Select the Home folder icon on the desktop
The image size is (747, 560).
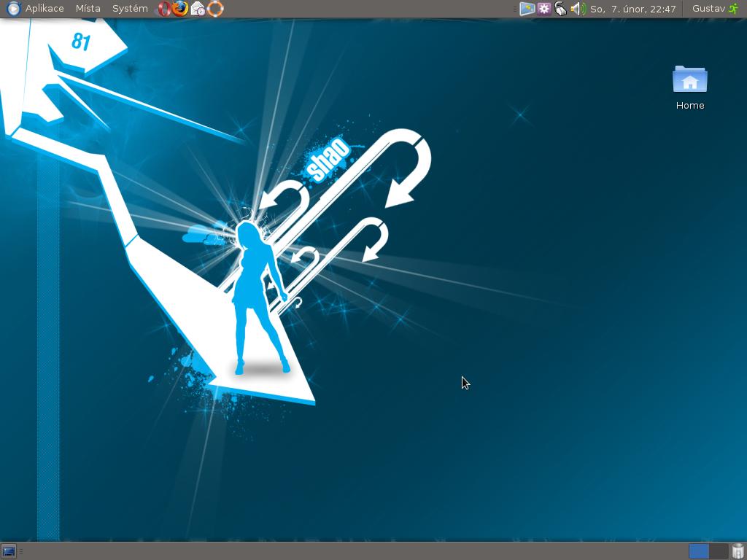point(690,79)
